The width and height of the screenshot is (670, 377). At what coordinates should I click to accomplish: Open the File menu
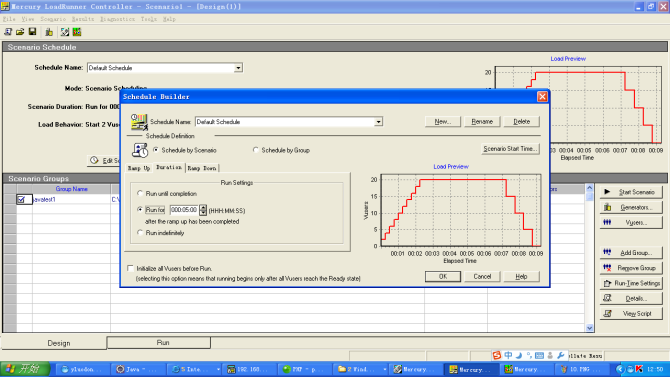[x=9, y=19]
